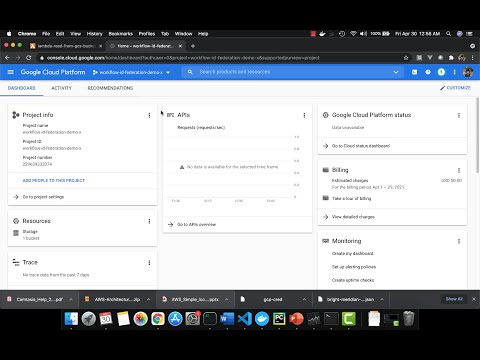Image resolution: width=480 pixels, height=360 pixels.
Task: Open the Google account avatar
Action: point(468,72)
